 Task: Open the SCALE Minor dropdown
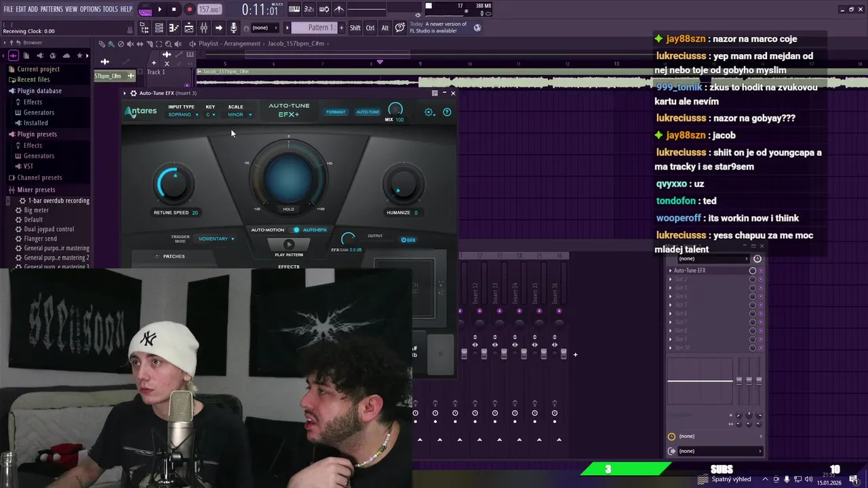[239, 115]
